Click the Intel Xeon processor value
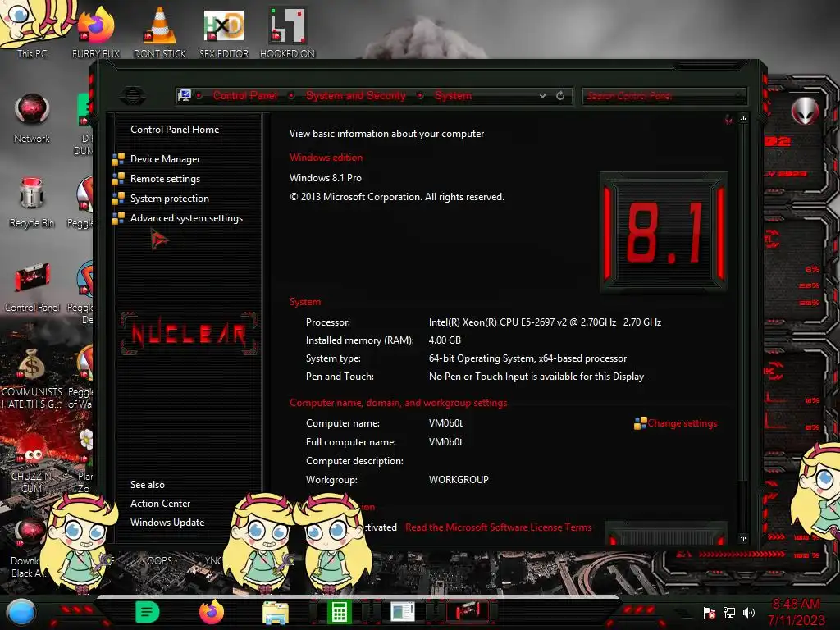The image size is (840, 630). coord(545,322)
